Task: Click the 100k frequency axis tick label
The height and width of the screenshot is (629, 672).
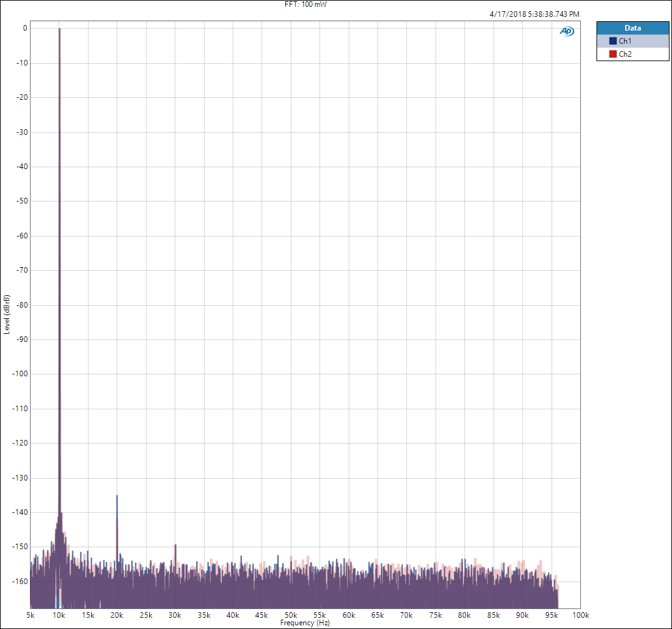Action: pyautogui.click(x=581, y=615)
